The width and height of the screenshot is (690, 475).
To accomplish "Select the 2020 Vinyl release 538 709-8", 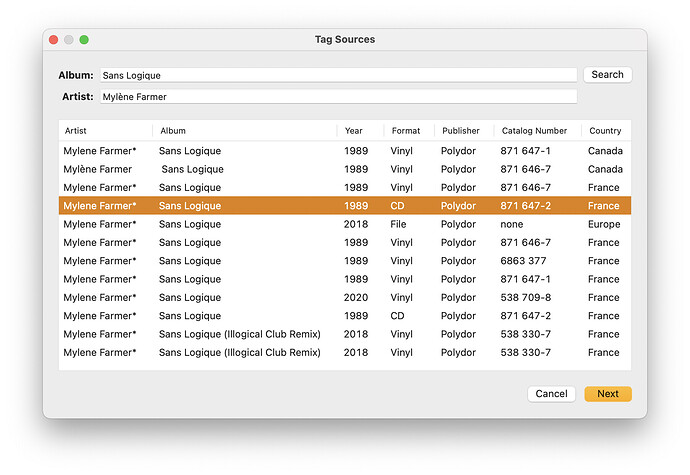I will pos(345,298).
